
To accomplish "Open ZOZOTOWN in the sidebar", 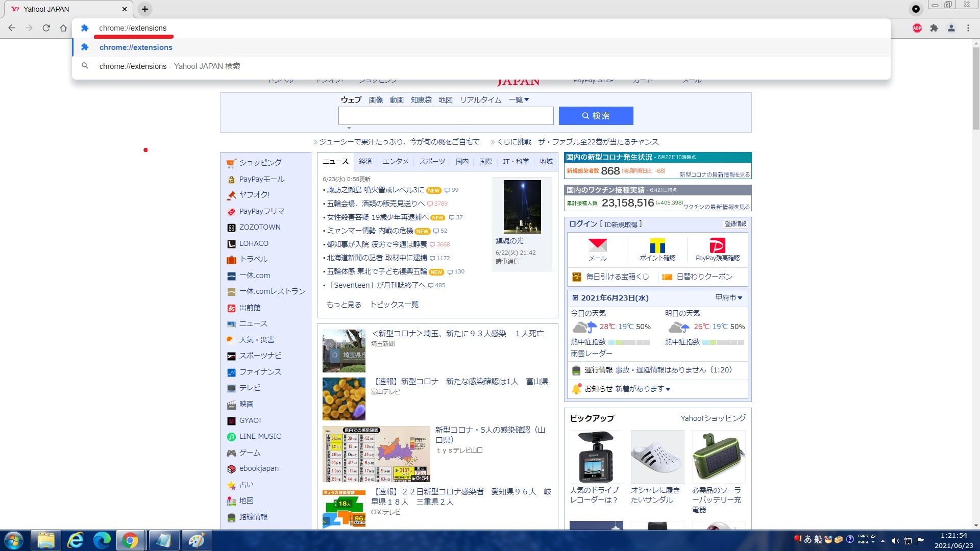I will pyautogui.click(x=260, y=228).
